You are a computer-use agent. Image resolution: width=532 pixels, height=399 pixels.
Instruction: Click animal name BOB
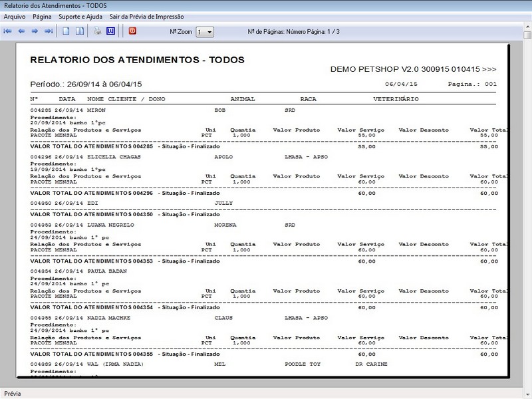tap(220, 110)
